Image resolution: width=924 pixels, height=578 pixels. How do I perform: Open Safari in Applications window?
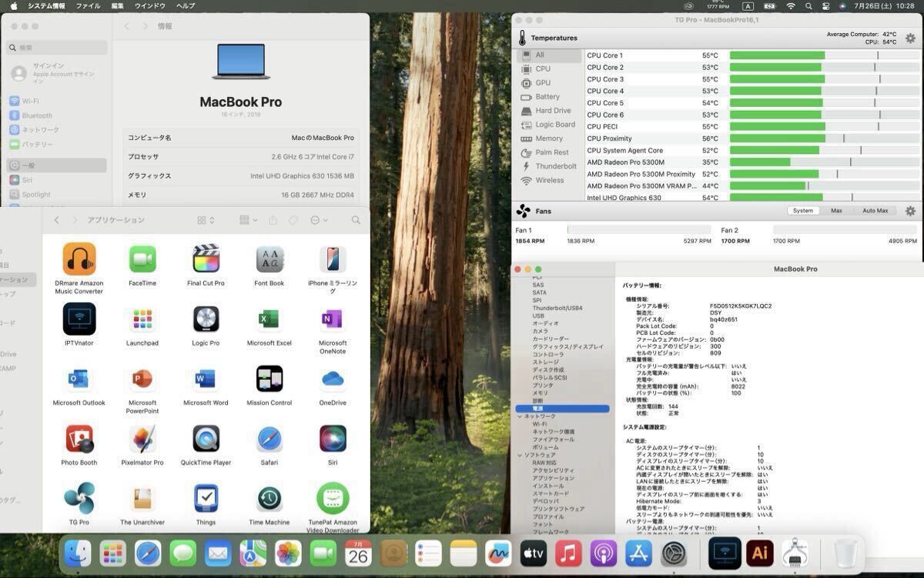coord(269,439)
